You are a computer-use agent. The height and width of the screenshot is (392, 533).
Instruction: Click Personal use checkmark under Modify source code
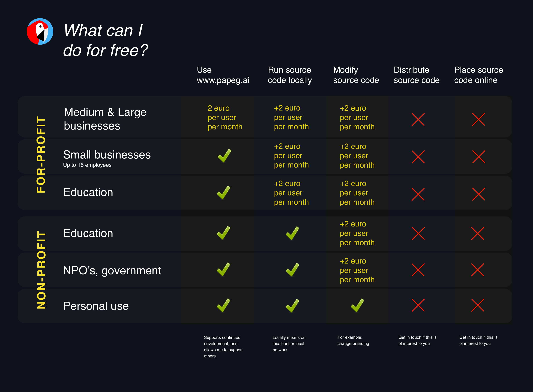coord(357,305)
